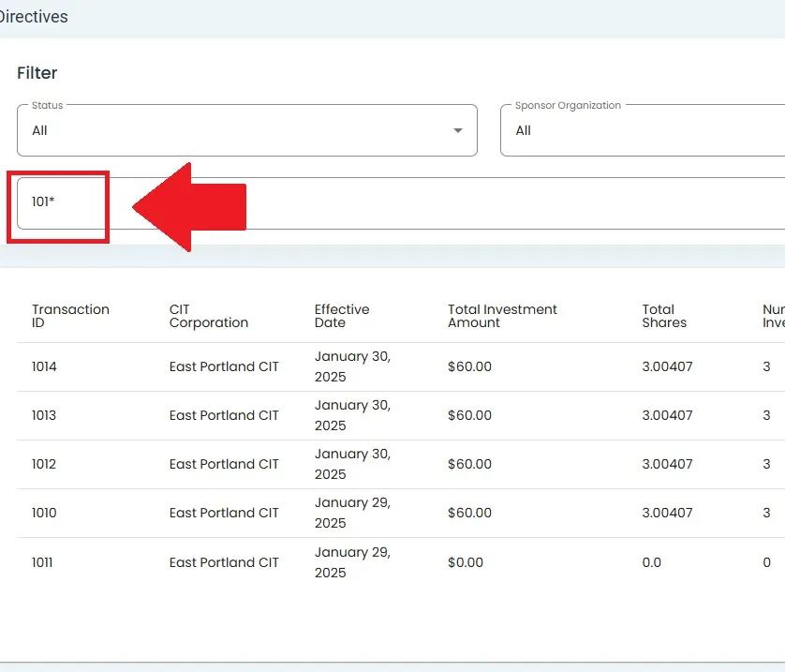Open transaction ID 1011
Viewport: 785px width, 672px height.
[43, 562]
